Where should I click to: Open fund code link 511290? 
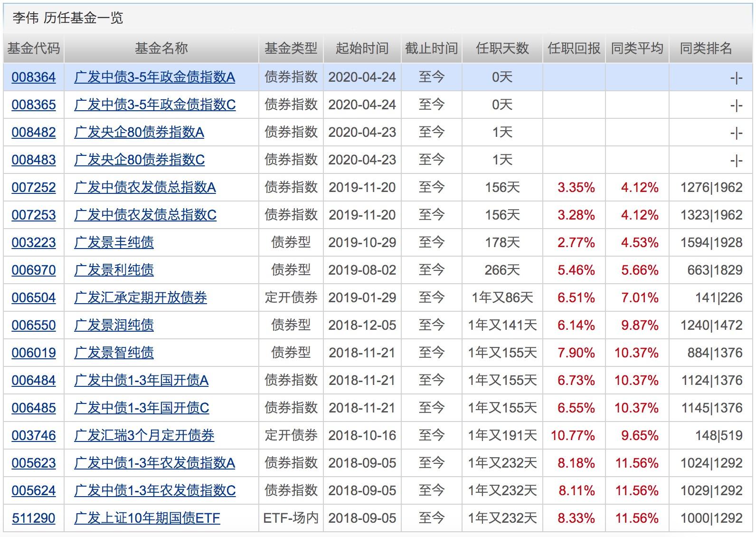[34, 518]
